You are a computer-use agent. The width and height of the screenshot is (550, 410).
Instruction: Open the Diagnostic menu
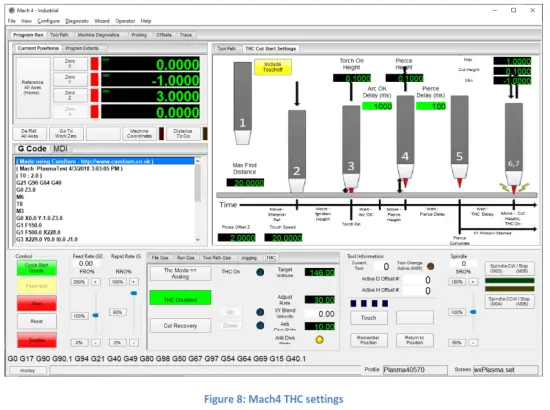point(77,21)
